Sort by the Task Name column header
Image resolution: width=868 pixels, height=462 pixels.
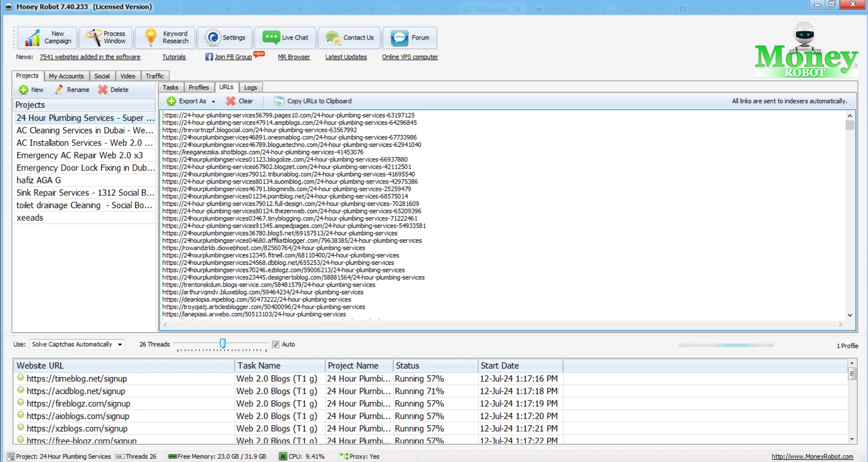click(280, 365)
